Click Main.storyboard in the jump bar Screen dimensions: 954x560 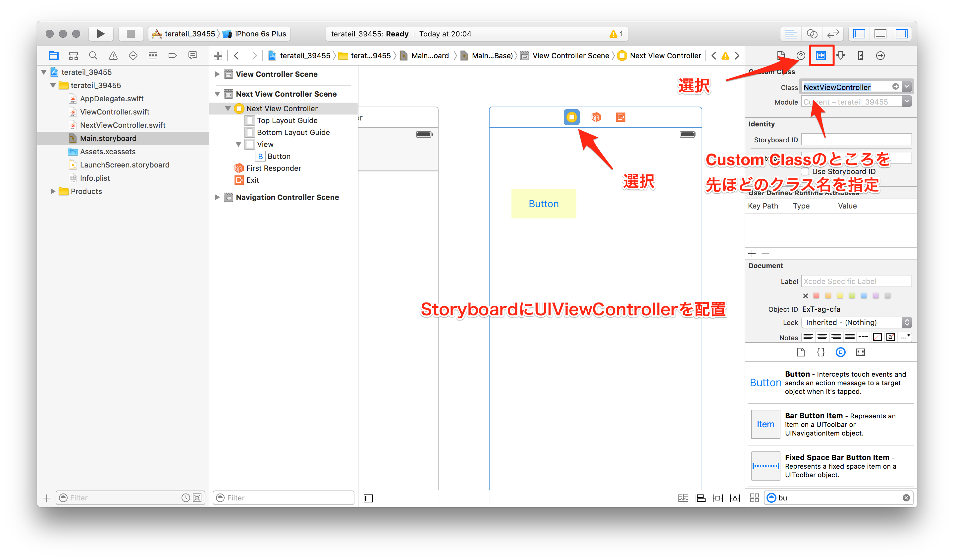430,55
